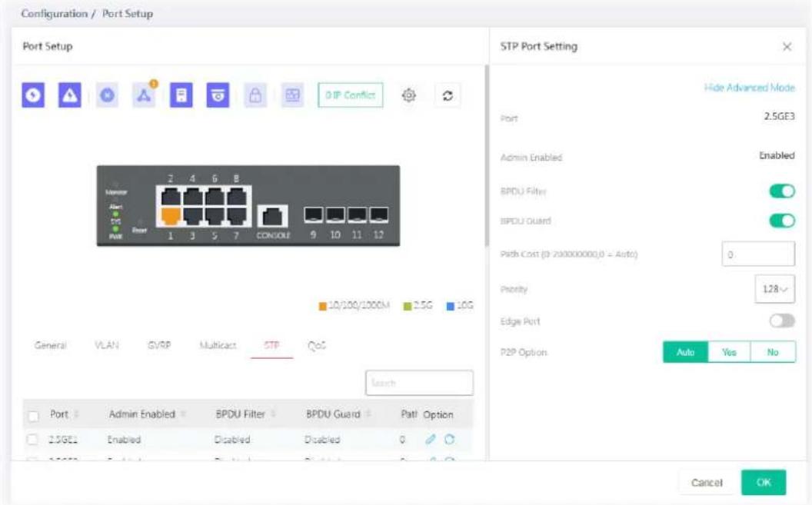Toggle the BPDU Filter switch

point(782,191)
